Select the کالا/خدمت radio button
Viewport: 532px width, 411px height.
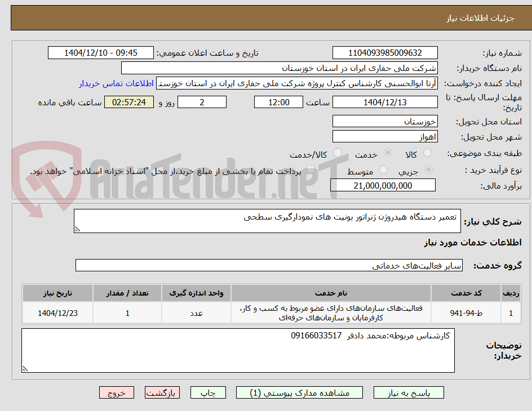click(x=337, y=153)
